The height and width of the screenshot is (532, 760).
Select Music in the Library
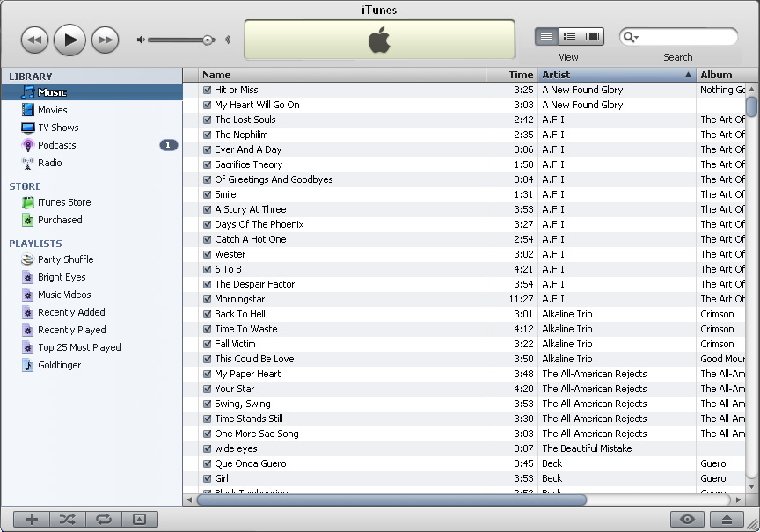tap(91, 92)
